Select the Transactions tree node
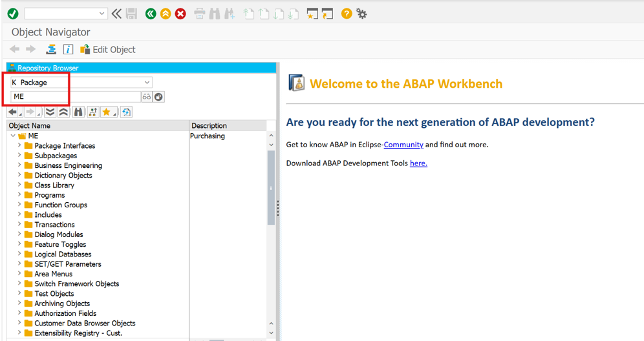The image size is (644, 341). [54, 225]
